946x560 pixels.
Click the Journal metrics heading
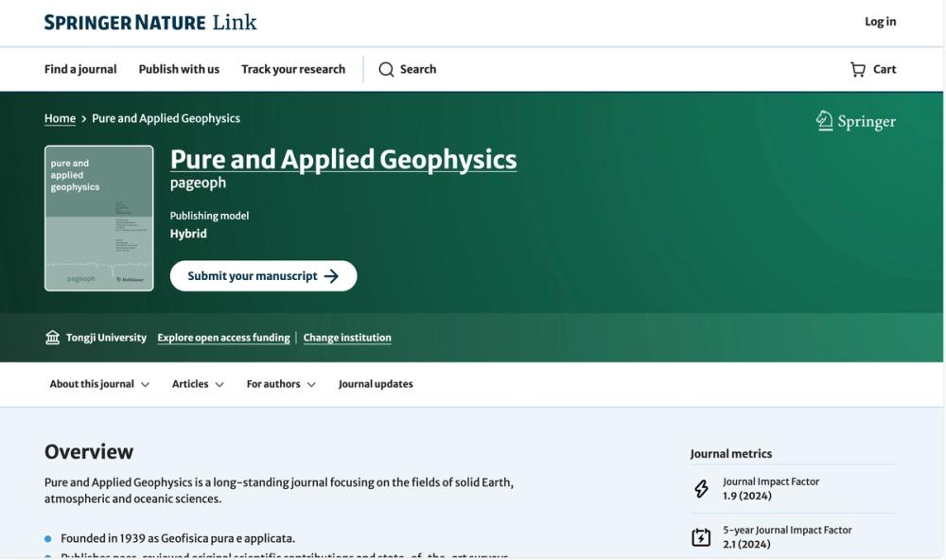[x=730, y=454]
